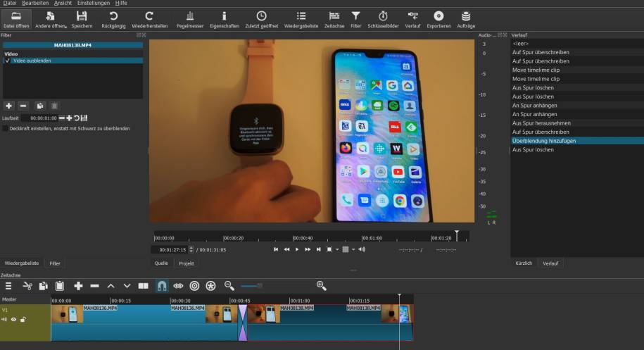The height and width of the screenshot is (350, 644).
Task: Click the fast forward button in the player
Action: 307,249
